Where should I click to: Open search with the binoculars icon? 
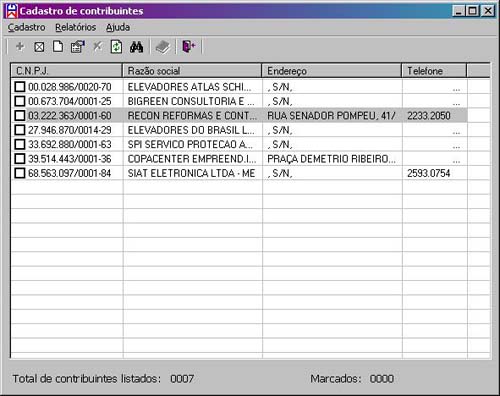pyautogui.click(x=136, y=47)
